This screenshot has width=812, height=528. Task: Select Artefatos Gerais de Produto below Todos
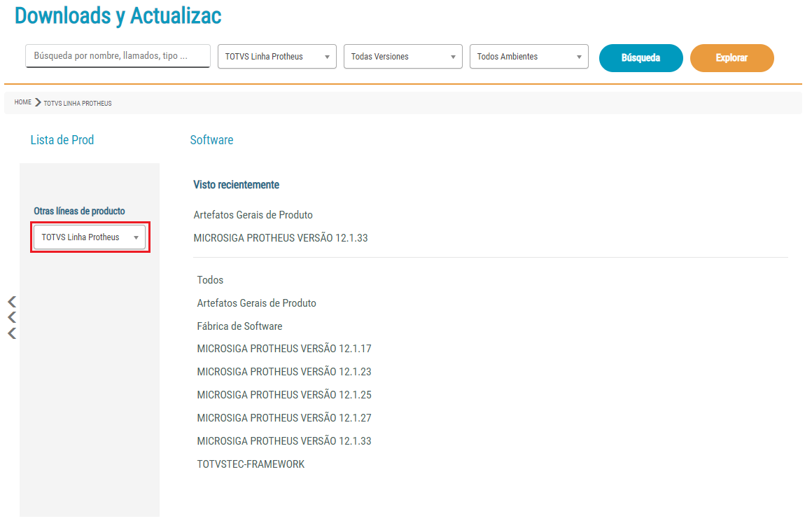(256, 303)
